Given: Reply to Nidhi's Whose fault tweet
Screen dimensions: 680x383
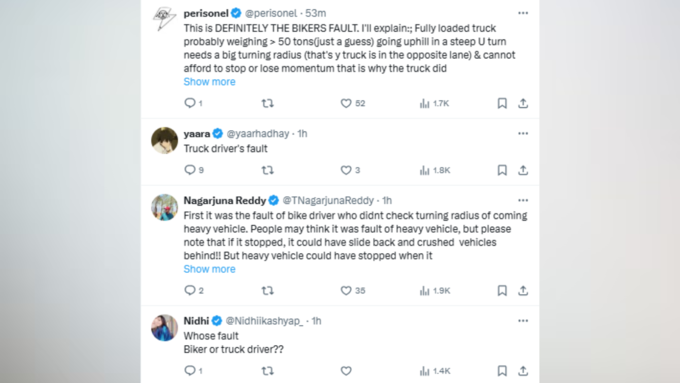Looking at the screenshot, I should pyautogui.click(x=190, y=371).
